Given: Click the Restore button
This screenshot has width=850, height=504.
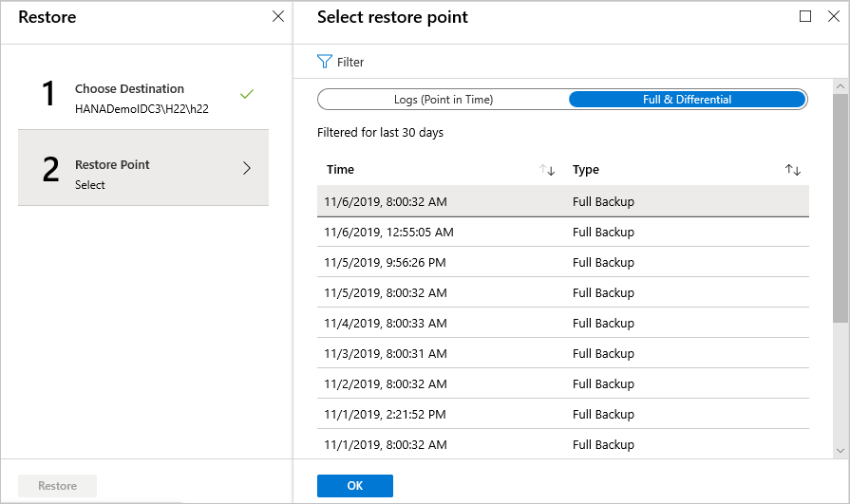Looking at the screenshot, I should [x=57, y=486].
